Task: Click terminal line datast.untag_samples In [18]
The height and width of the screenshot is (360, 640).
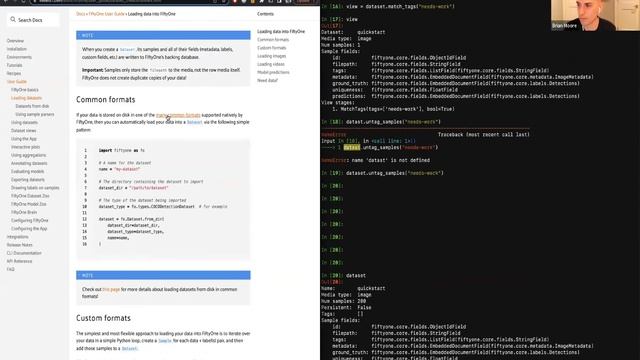Action: point(381,122)
